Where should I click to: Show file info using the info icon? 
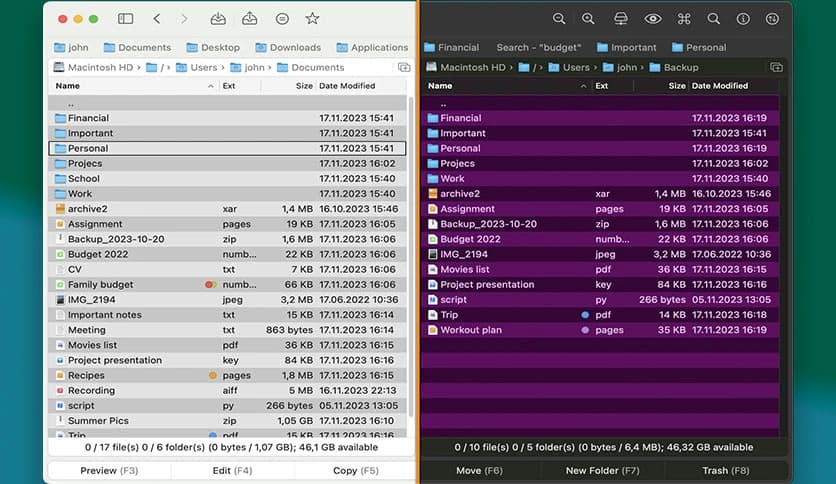point(743,19)
